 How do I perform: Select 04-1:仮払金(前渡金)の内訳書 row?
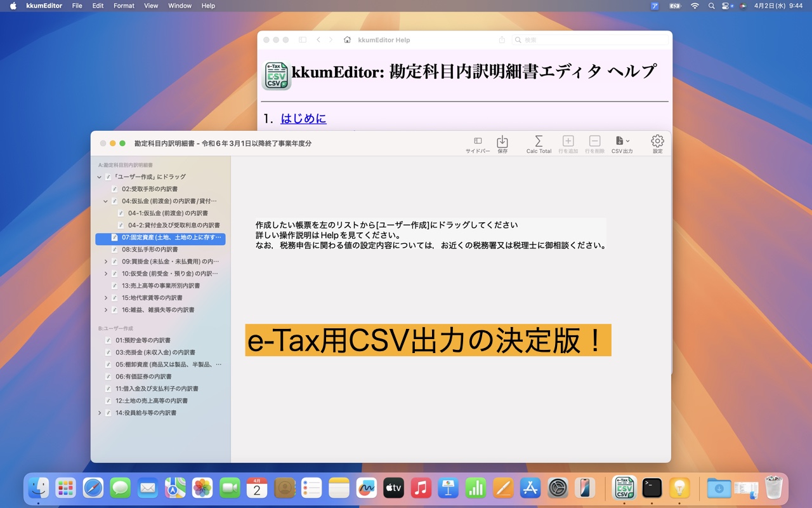[x=160, y=213]
